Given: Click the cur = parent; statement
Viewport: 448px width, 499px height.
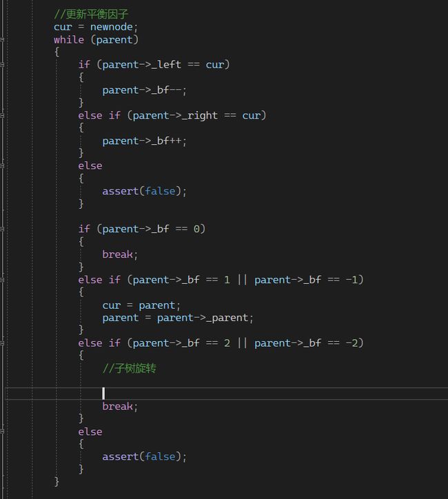Looking at the screenshot, I should tap(141, 305).
